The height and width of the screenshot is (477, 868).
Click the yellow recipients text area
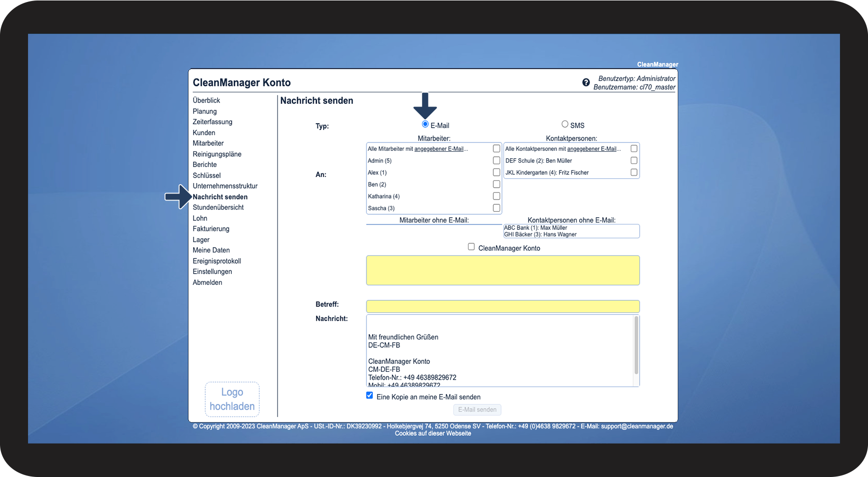503,270
